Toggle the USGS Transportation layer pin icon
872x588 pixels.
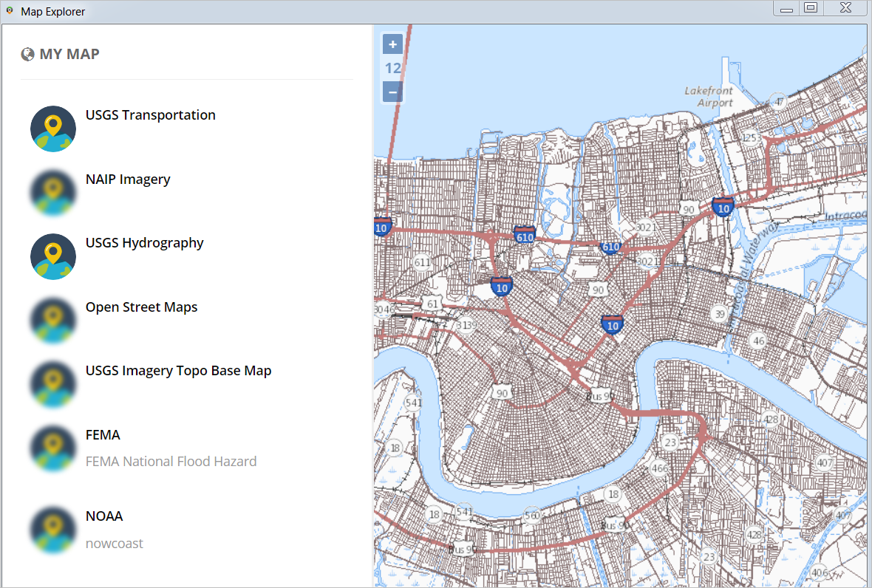tap(53, 129)
